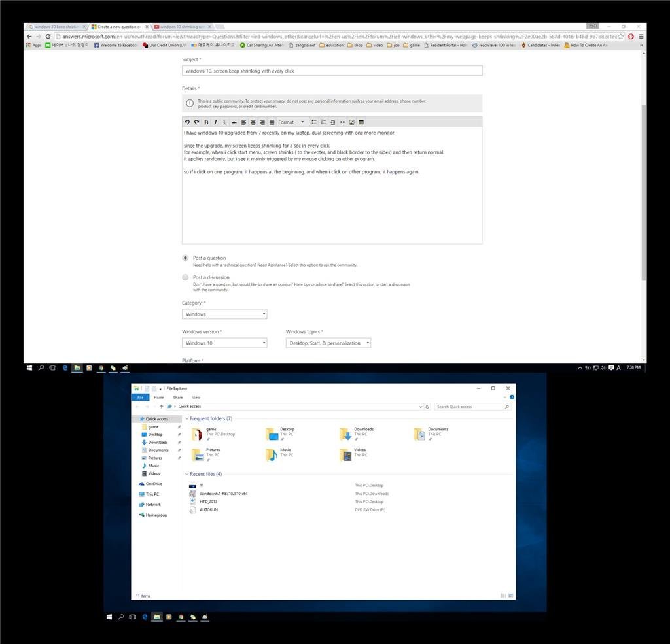Screen dimensions: 670x644
Task: Switch to the YouTube Chrome tab
Action: [x=182, y=27]
